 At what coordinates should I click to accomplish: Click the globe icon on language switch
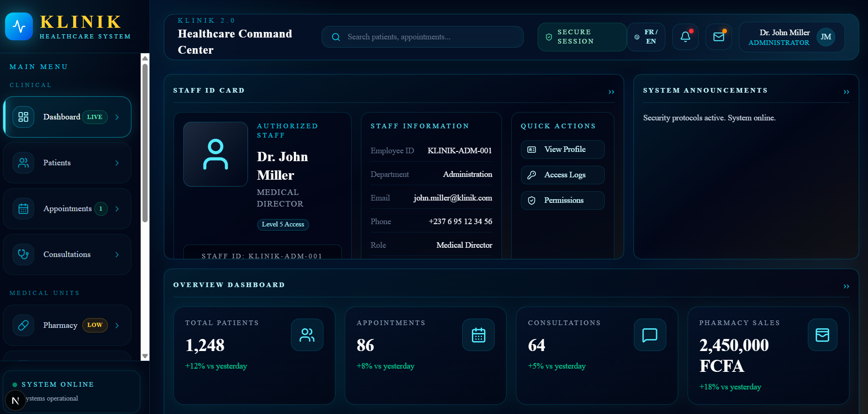(637, 37)
